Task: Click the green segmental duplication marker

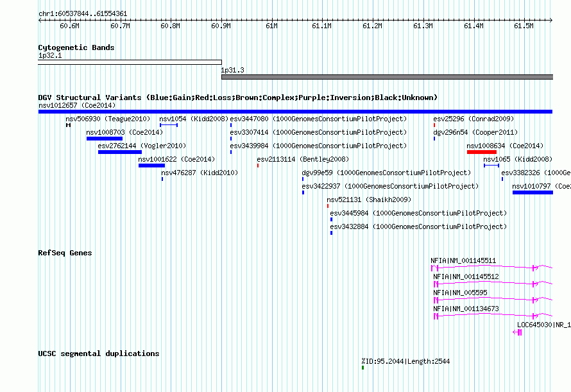Action: point(362,368)
